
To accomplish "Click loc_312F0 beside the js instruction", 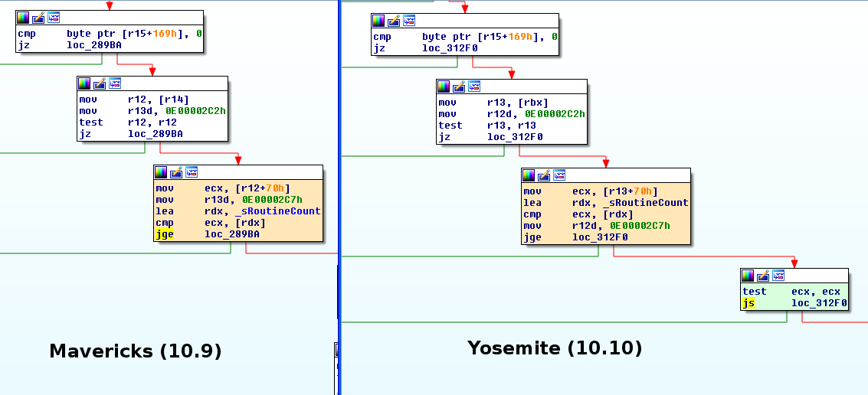I will (x=819, y=303).
